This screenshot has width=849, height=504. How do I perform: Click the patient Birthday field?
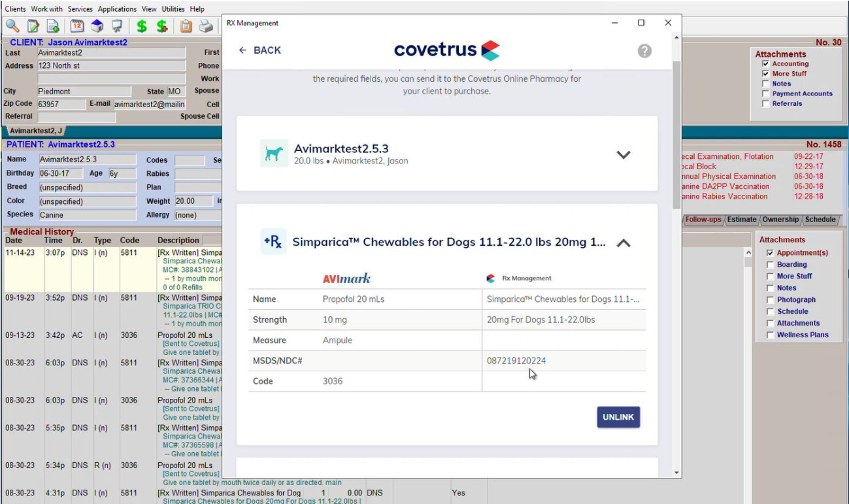coord(61,174)
